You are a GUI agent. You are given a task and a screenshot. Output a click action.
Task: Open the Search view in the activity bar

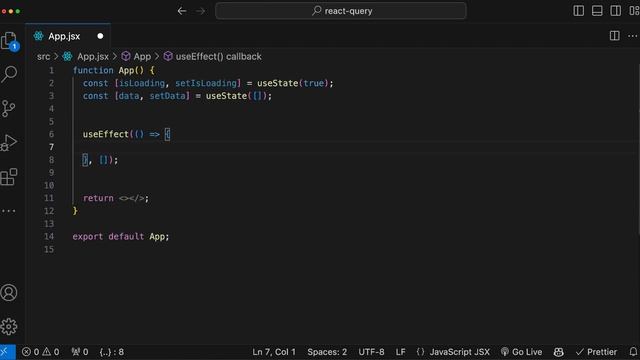point(9,75)
